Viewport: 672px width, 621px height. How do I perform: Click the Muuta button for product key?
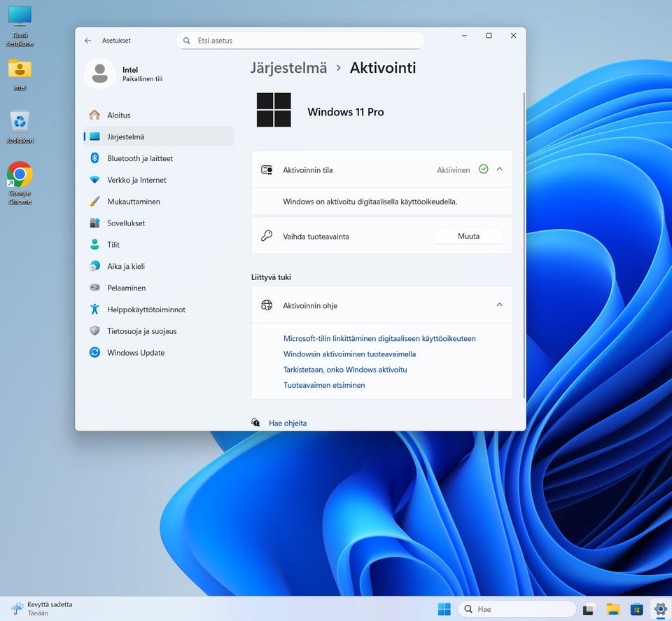click(x=468, y=236)
